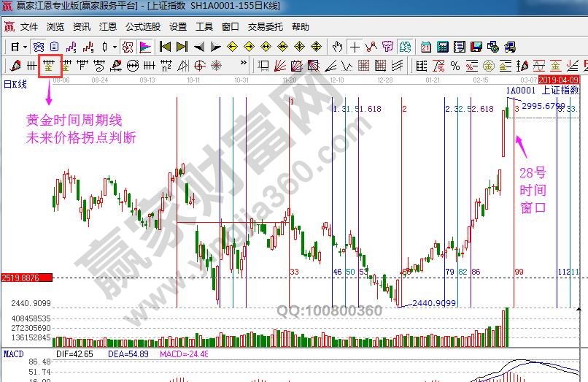This screenshot has height=382, width=588.
Task: Select the percent retracement tool
Action: tap(455, 66)
